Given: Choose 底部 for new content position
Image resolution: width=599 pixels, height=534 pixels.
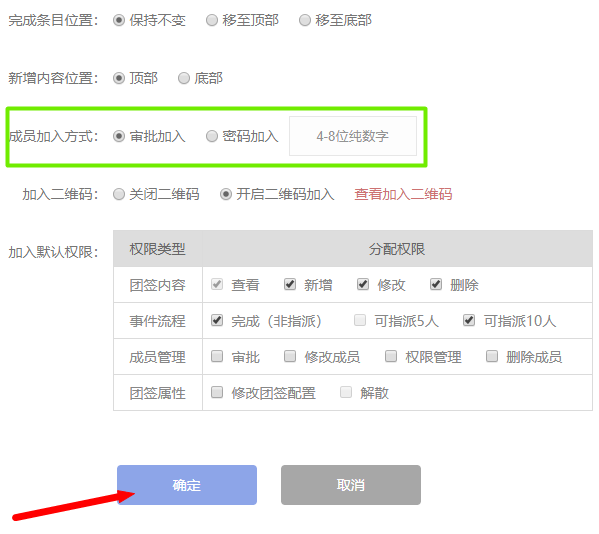Looking at the screenshot, I should tap(184, 78).
